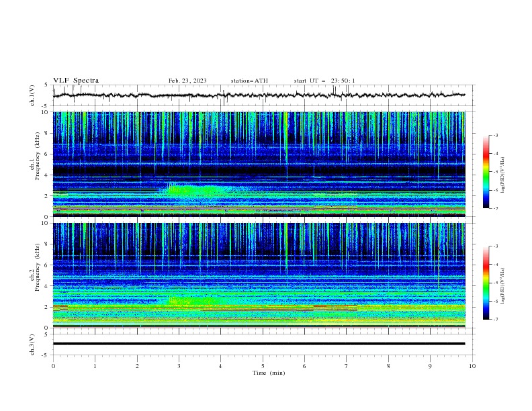Click the ch.3 flat black trace
Screen dimensions: 532x411
tap(259, 344)
